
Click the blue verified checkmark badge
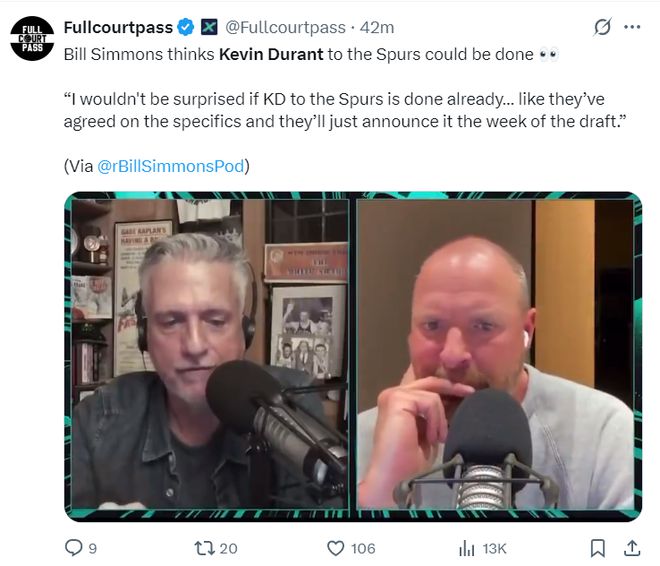coord(186,27)
